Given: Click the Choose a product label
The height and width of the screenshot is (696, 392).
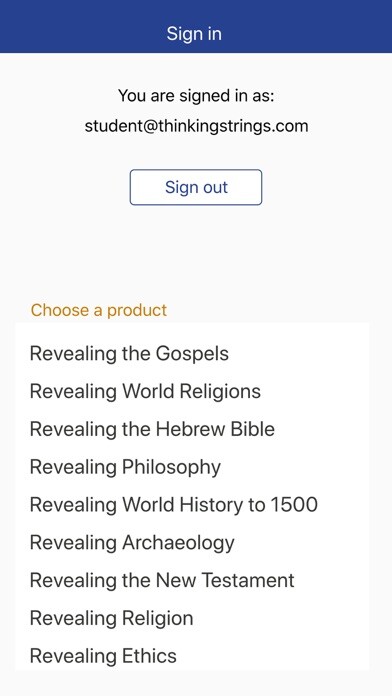Looking at the screenshot, I should [x=99, y=310].
